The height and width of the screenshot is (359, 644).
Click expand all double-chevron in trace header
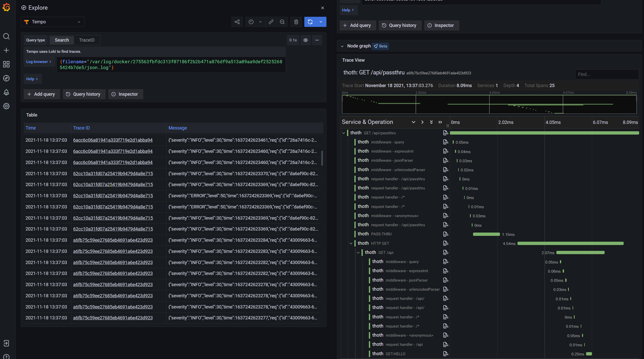(431, 122)
